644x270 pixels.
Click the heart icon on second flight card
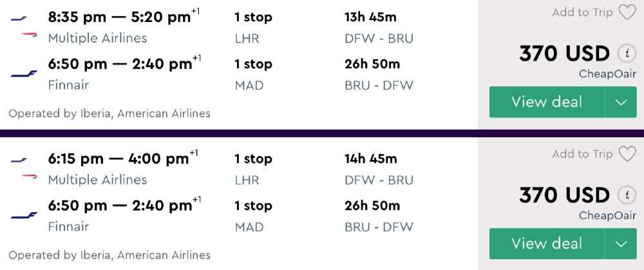(627, 154)
